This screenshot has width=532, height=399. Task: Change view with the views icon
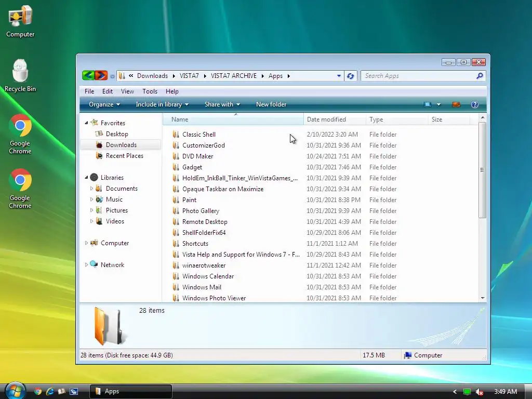point(428,104)
